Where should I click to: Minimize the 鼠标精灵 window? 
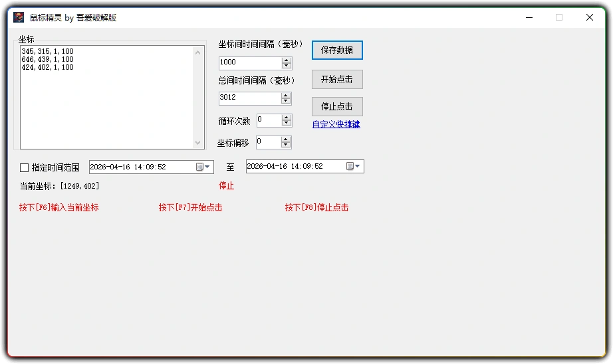(529, 17)
